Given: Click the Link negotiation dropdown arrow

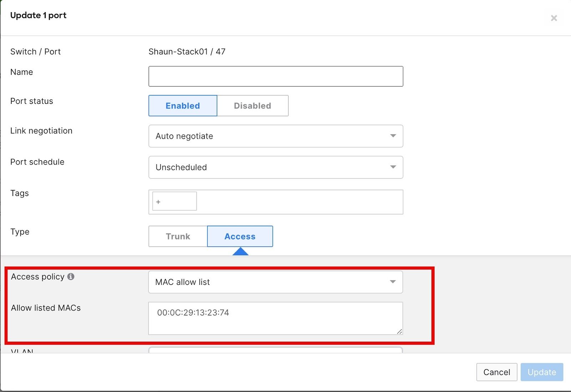Looking at the screenshot, I should pyautogui.click(x=393, y=136).
